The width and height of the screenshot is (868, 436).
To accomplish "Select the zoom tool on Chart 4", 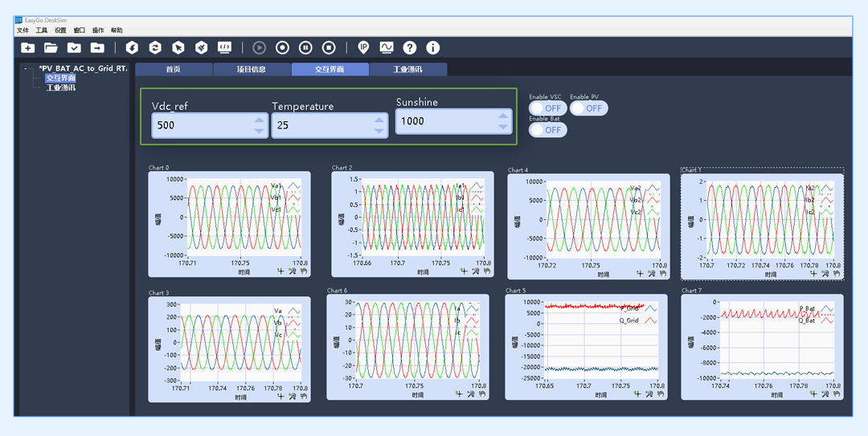I will click(x=652, y=273).
